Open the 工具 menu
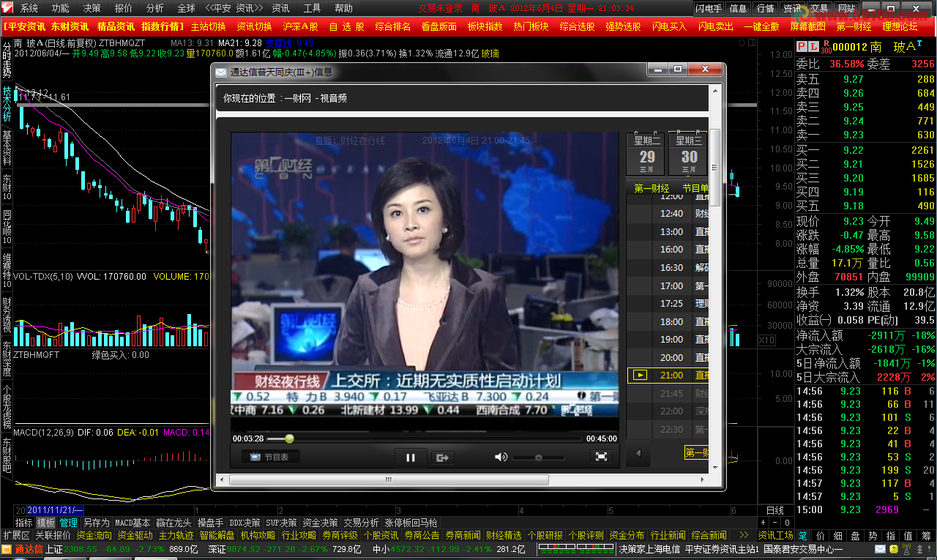Viewport: 937px width, 560px height. (312, 8)
